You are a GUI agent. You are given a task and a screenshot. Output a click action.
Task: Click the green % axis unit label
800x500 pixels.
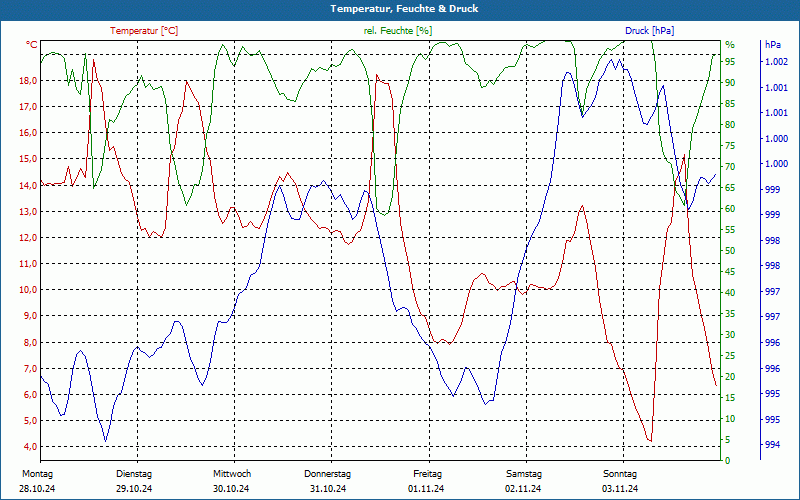(731, 45)
